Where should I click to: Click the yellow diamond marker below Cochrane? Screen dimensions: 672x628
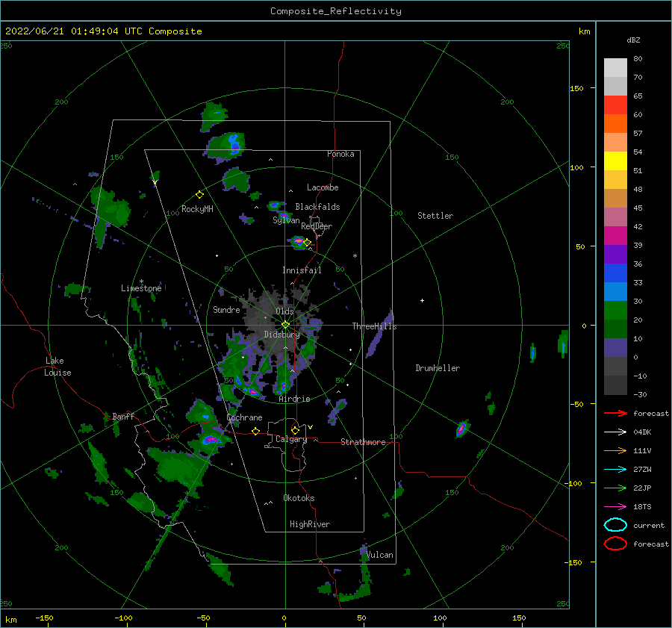point(256,432)
